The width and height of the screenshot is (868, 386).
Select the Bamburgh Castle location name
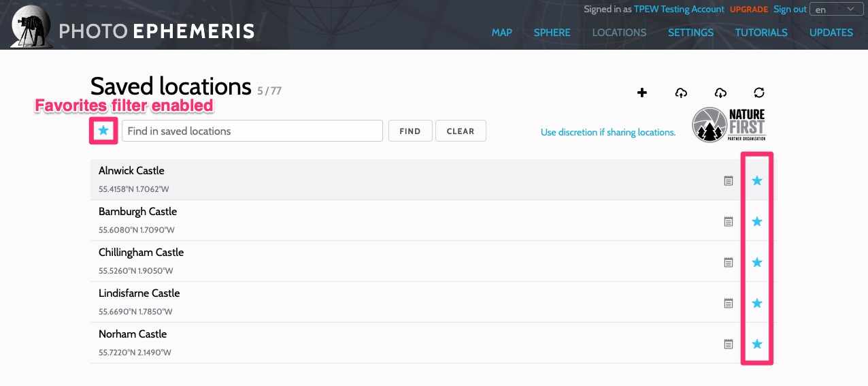[x=137, y=211]
